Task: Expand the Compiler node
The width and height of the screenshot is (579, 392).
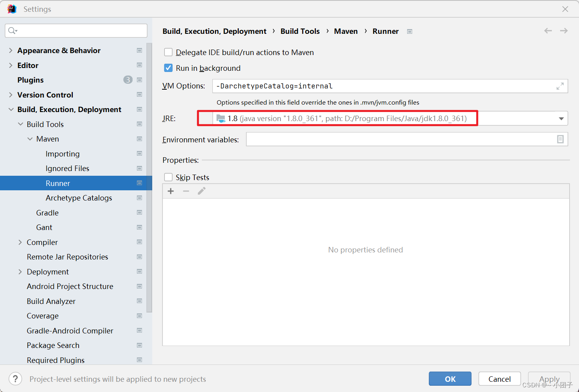Action: tap(20, 242)
